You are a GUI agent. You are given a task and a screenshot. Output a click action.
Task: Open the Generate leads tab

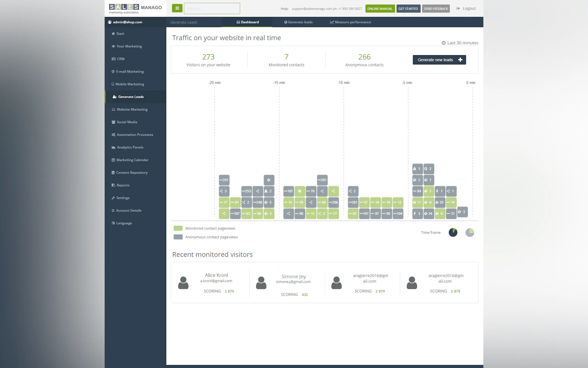coord(298,22)
